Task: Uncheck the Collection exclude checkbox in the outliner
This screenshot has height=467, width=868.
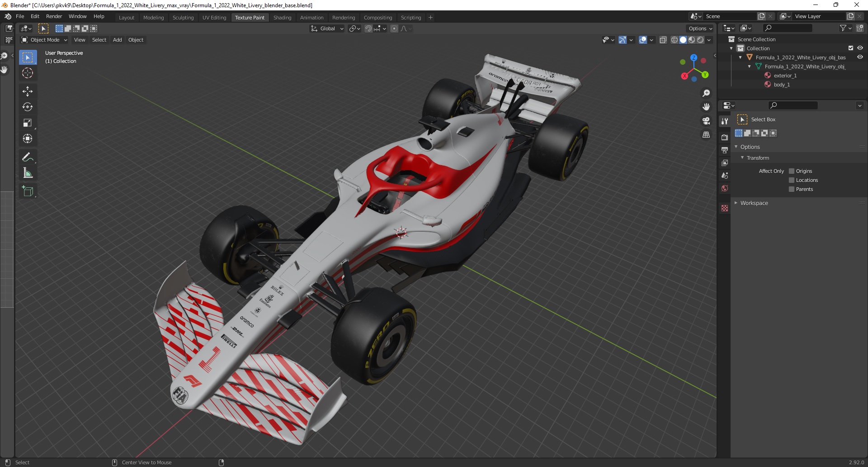Action: click(851, 48)
